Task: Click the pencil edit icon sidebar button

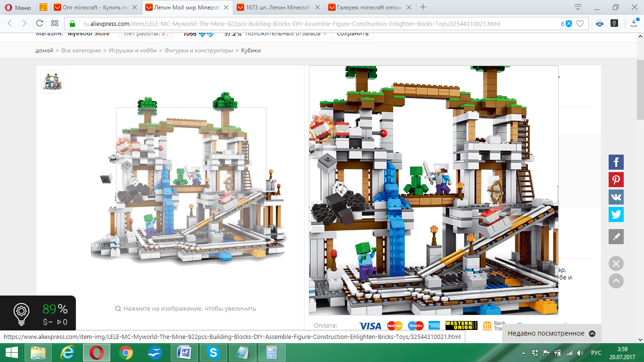Action: coord(616,237)
